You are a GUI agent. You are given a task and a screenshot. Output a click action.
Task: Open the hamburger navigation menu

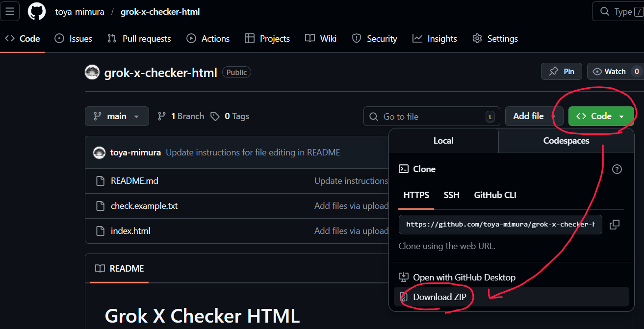[10, 11]
